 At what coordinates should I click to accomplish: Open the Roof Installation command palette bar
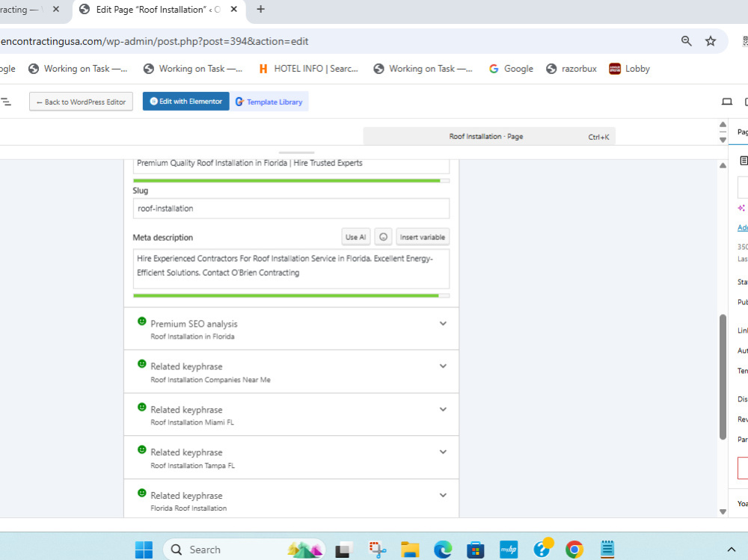tap(489, 136)
